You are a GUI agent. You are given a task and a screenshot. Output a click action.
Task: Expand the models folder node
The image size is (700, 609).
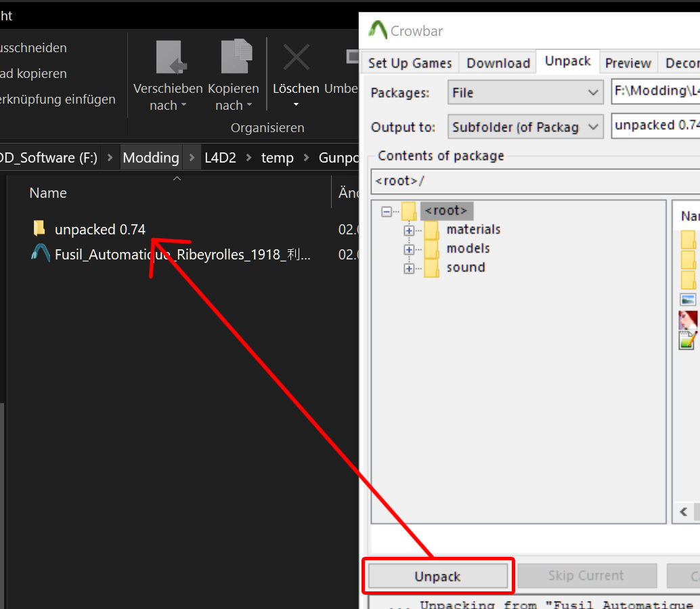coord(409,249)
